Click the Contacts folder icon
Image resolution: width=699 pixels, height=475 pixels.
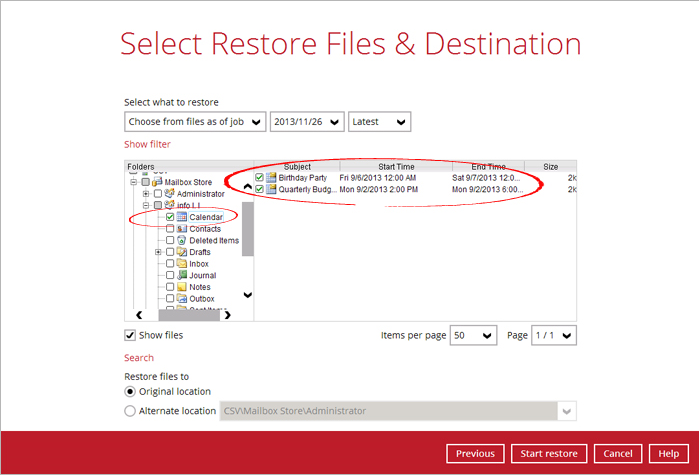pyautogui.click(x=182, y=229)
